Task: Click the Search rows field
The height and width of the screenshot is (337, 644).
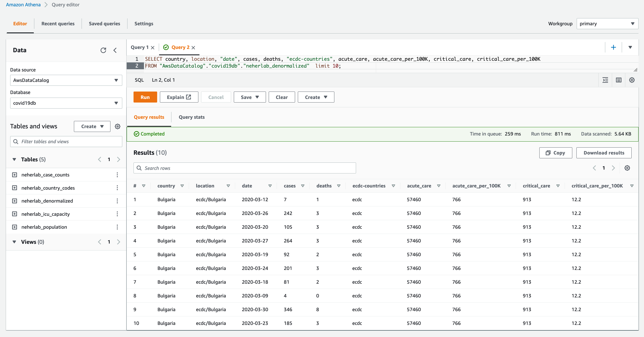Action: pyautogui.click(x=245, y=168)
